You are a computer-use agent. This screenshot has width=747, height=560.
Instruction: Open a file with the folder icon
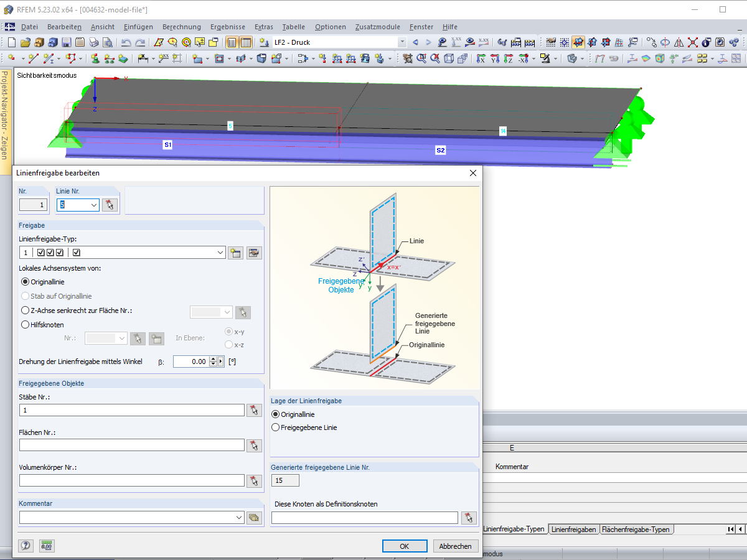[x=26, y=42]
